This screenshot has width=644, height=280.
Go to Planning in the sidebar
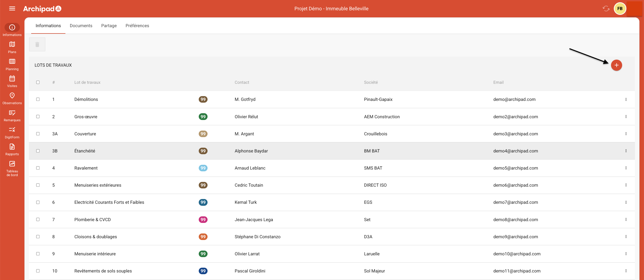[x=12, y=64]
